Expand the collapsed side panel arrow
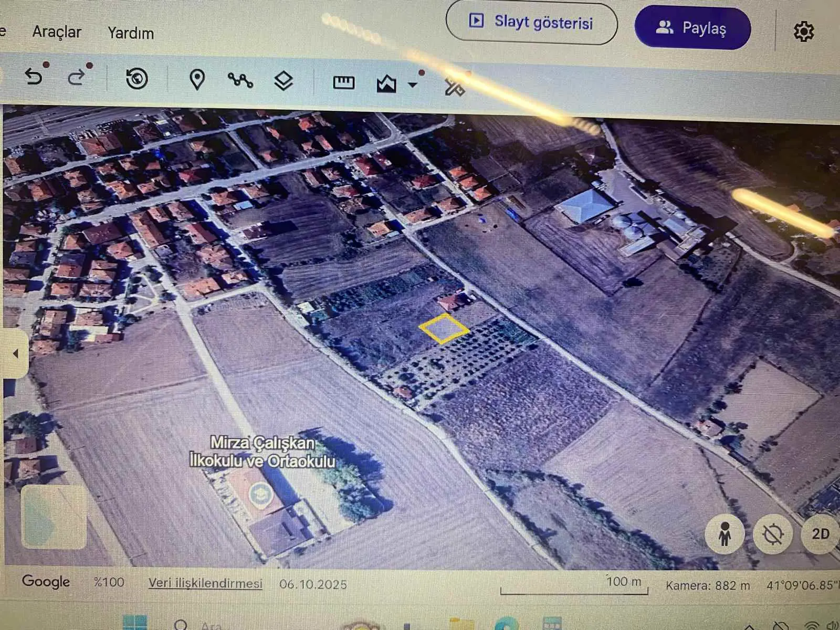 click(x=15, y=353)
